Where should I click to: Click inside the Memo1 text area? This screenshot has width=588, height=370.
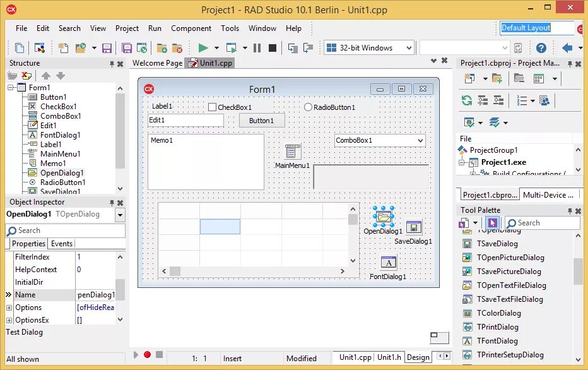point(206,162)
